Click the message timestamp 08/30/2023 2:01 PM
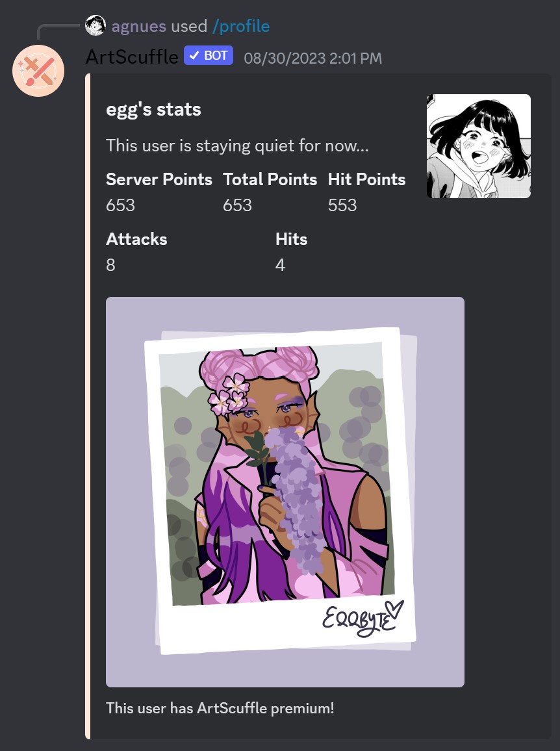Viewport: 560px width, 751px height. [313, 58]
